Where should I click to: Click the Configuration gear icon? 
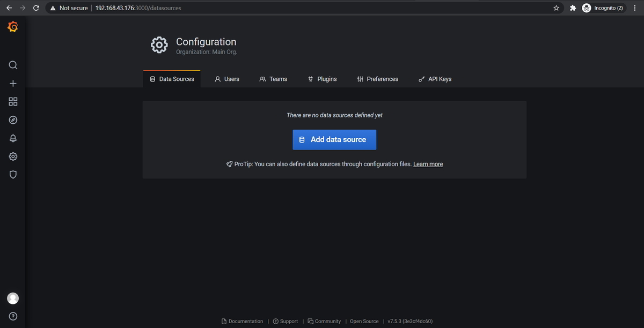[12, 156]
